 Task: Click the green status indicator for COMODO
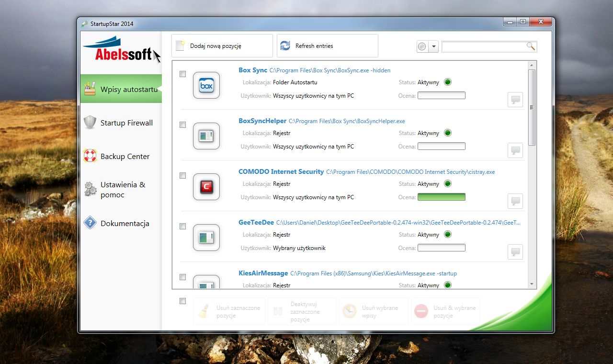click(448, 184)
